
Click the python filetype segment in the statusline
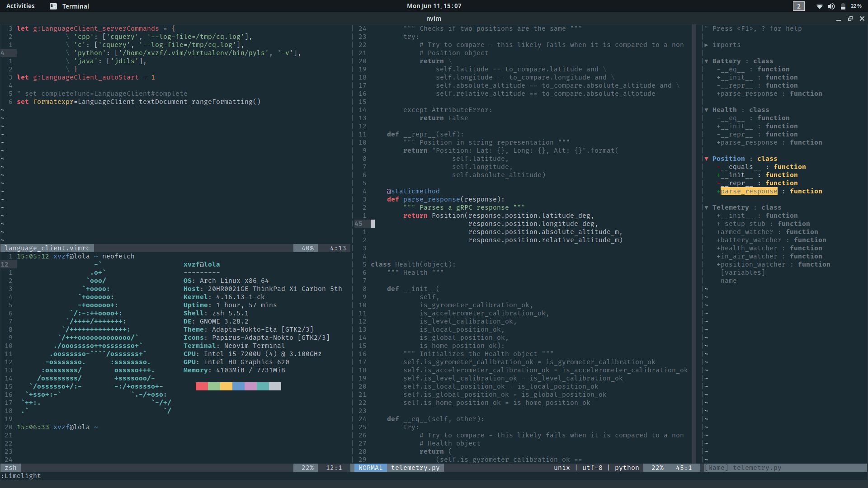(626, 468)
